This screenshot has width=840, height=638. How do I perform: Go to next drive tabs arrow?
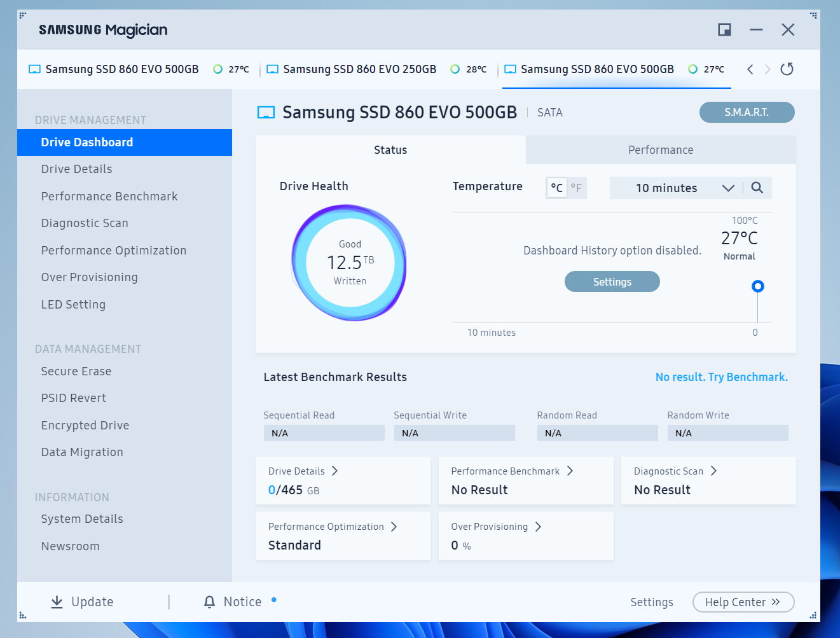coord(768,69)
